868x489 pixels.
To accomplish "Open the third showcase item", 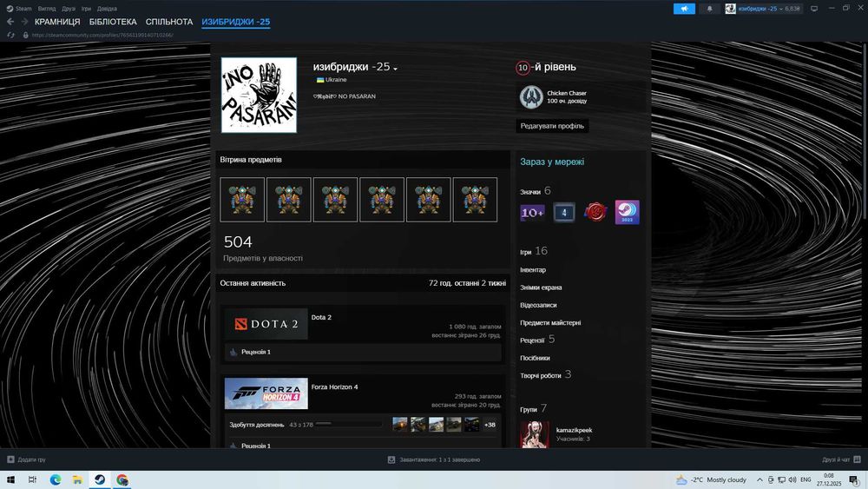I will pyautogui.click(x=335, y=200).
